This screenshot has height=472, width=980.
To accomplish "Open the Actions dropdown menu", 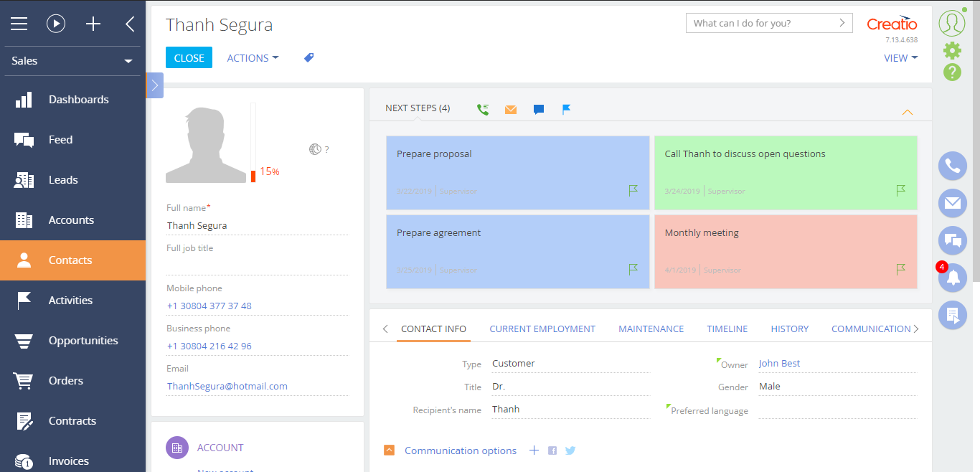I will coord(253,58).
